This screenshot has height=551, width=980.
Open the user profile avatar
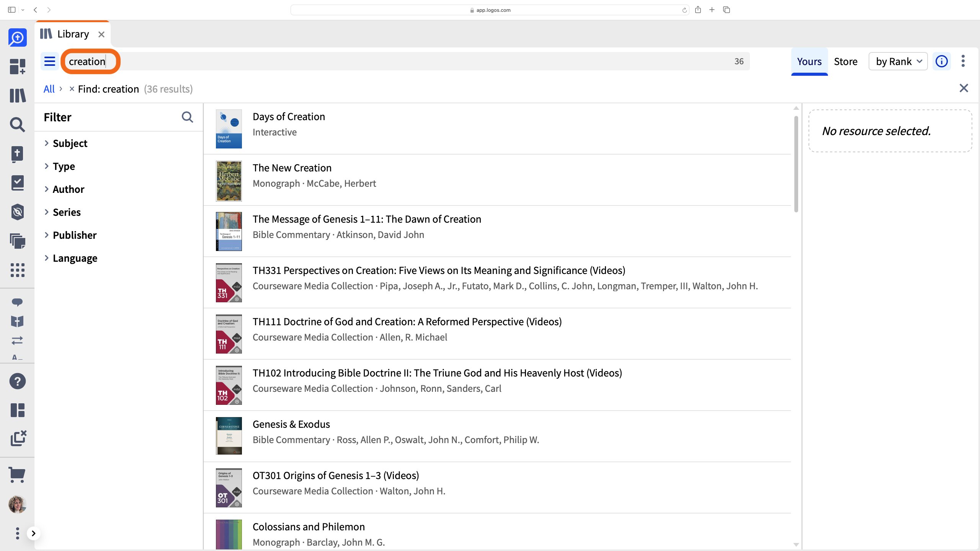17,504
